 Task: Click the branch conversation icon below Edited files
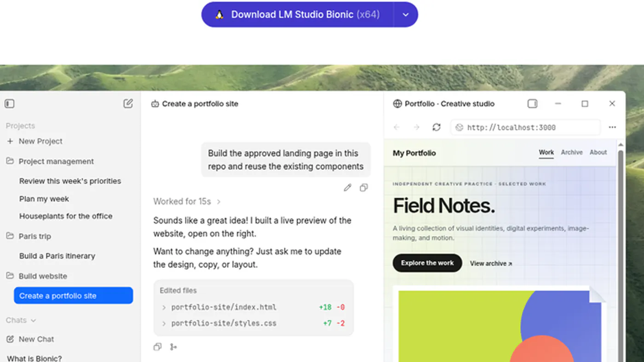pyautogui.click(x=173, y=347)
